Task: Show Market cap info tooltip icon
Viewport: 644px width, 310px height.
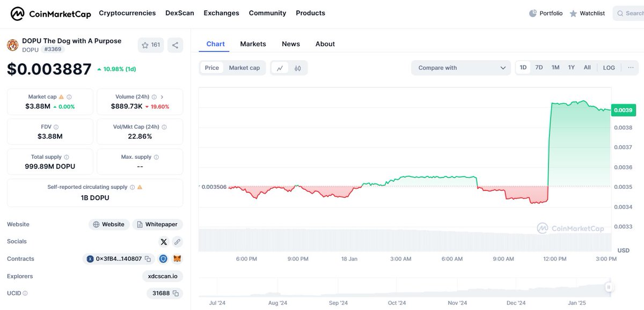Action: (69, 97)
